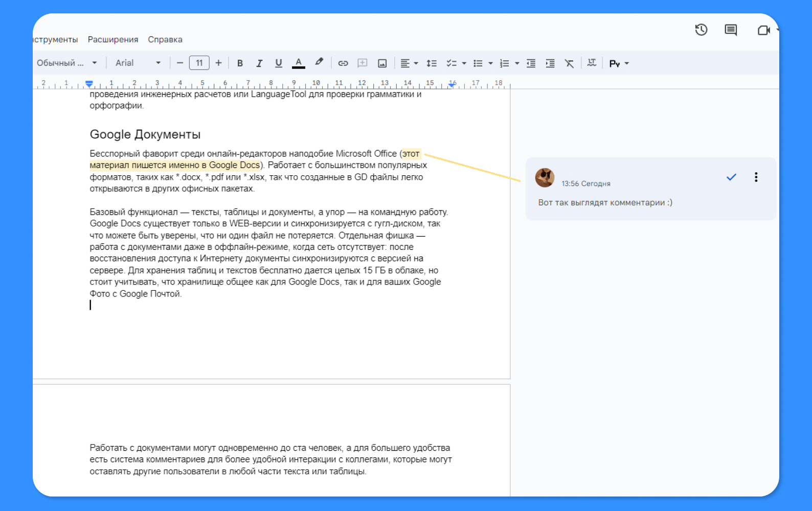Decrease font size with minus button
Screen dimensions: 812x511
point(180,63)
